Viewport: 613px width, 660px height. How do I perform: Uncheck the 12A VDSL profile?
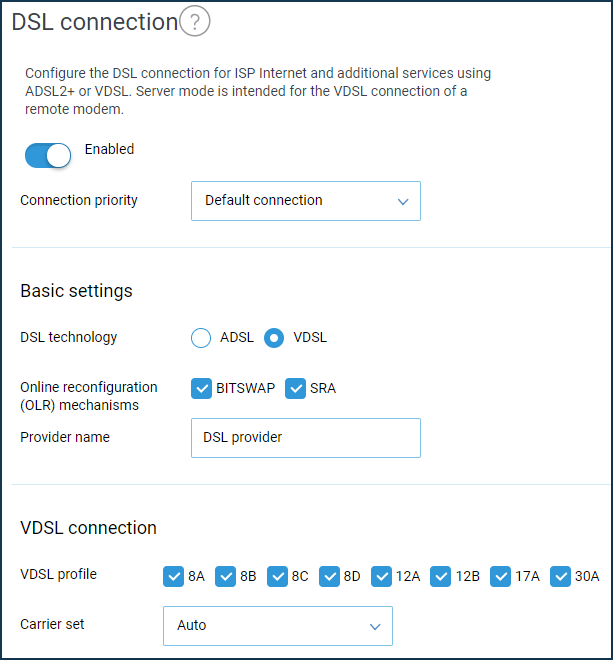coord(381,576)
